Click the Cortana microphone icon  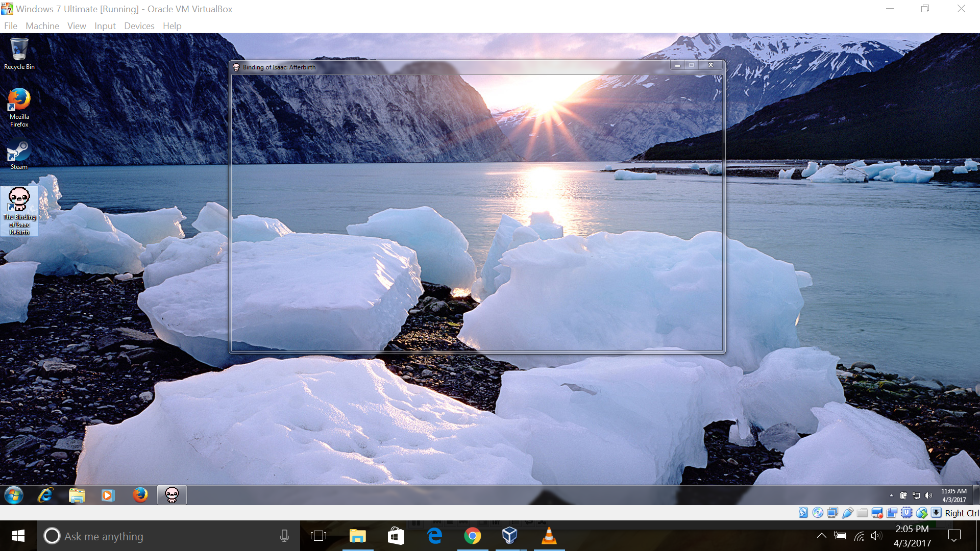click(x=284, y=536)
